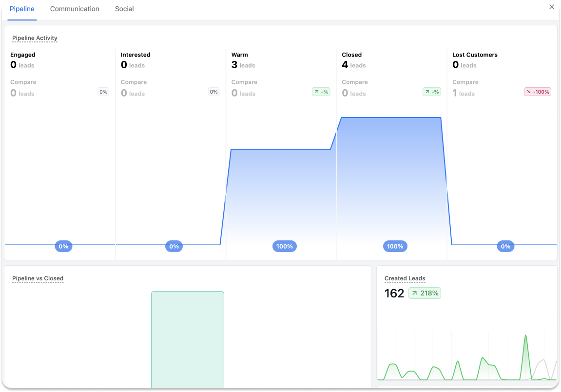
Task: Click the 4 leads value under Closed
Action: [x=353, y=65]
